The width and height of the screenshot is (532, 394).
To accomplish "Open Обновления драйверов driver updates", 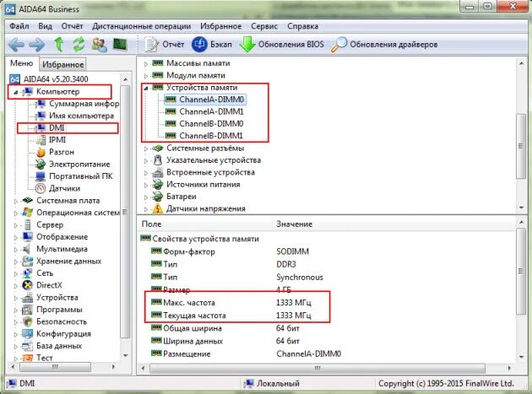I will point(384,45).
